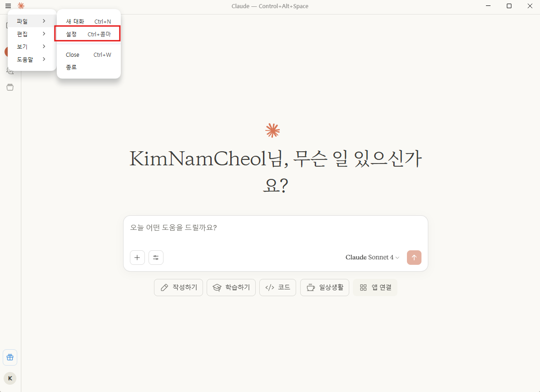
Task: Expand the 도움말 submenu
Action: coord(31,59)
